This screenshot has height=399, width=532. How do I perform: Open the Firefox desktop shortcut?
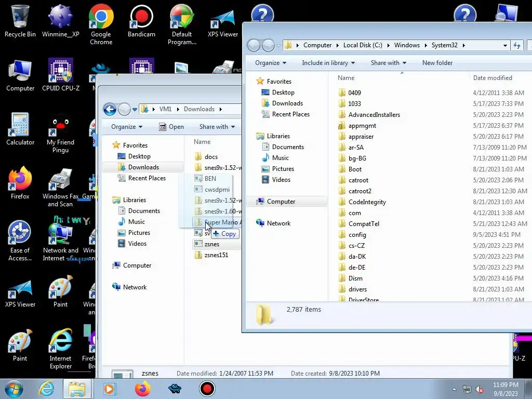(x=20, y=183)
